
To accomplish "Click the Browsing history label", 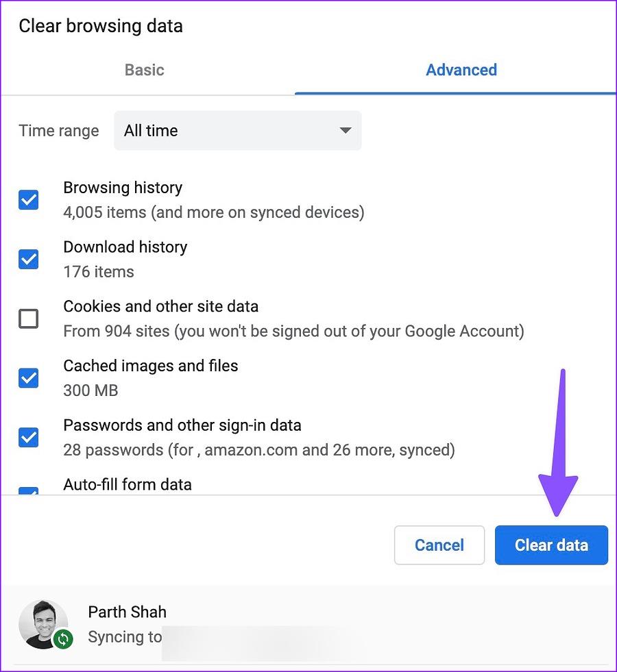I will pyautogui.click(x=123, y=187).
